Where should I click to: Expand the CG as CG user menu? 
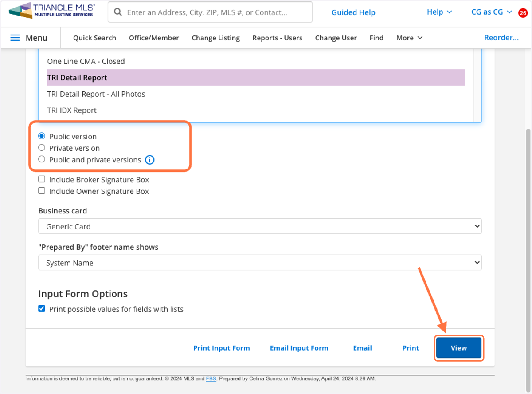(492, 12)
